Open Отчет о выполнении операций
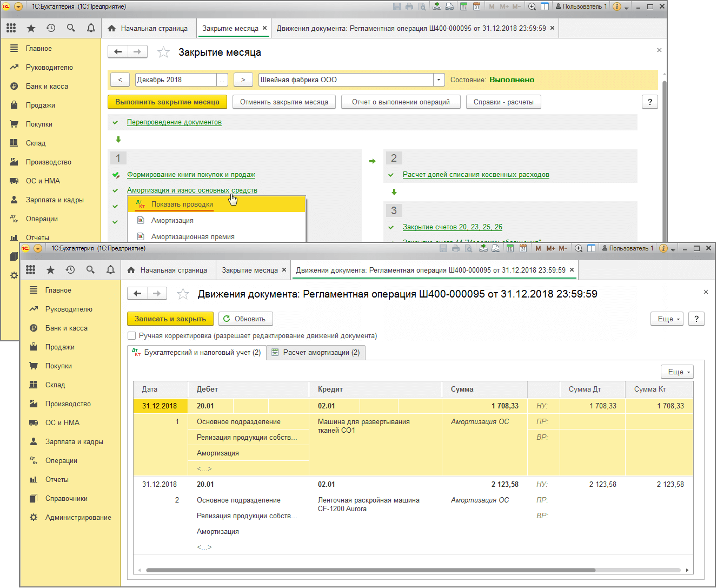 click(x=401, y=102)
